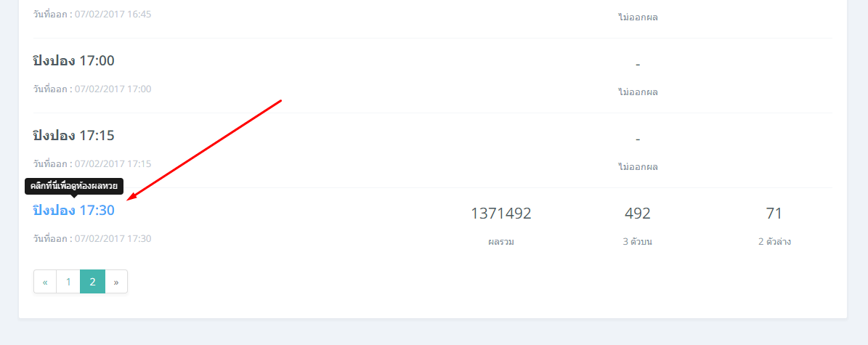Screen dimensions: 868x345
Task: Open the ปิงปอง 17:00 round title
Action: (x=73, y=61)
